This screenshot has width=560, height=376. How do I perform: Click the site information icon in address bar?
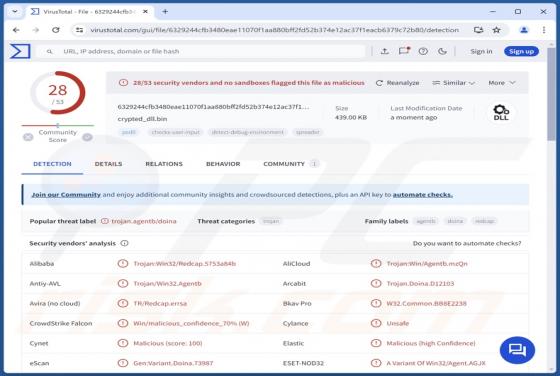pos(79,30)
